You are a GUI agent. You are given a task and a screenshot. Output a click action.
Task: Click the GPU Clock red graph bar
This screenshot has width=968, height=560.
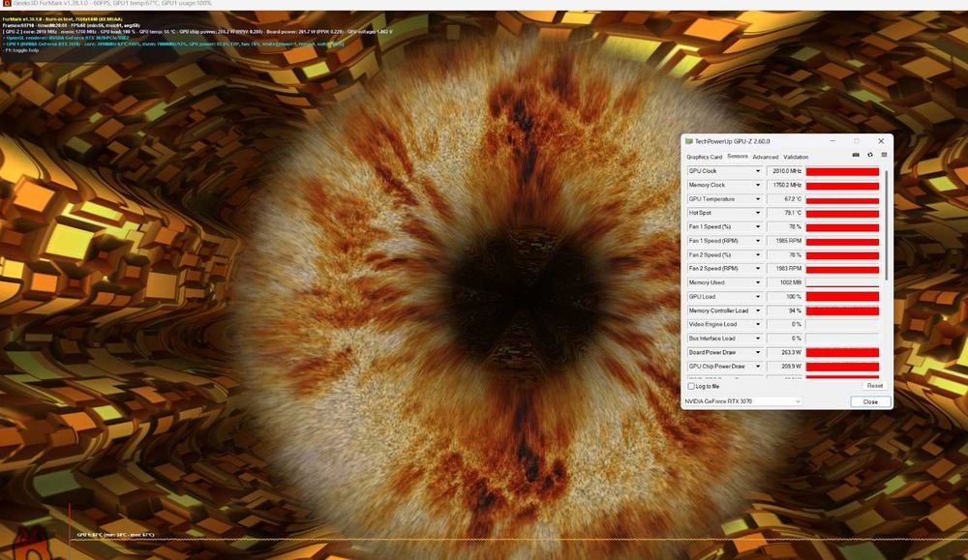coord(842,171)
